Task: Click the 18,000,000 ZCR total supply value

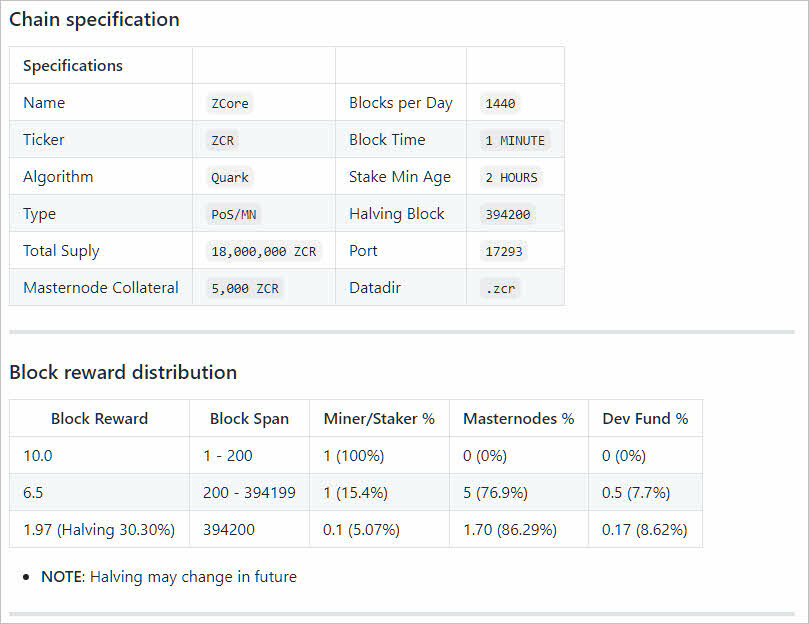Action: (263, 251)
